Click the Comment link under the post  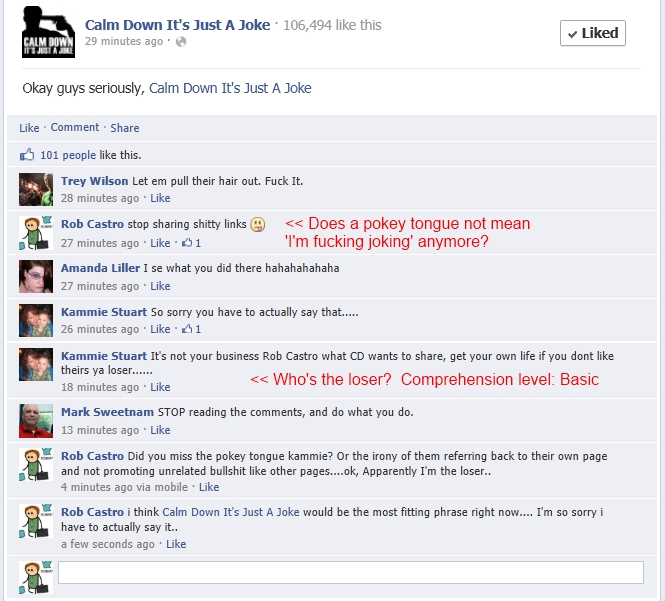[x=75, y=127]
